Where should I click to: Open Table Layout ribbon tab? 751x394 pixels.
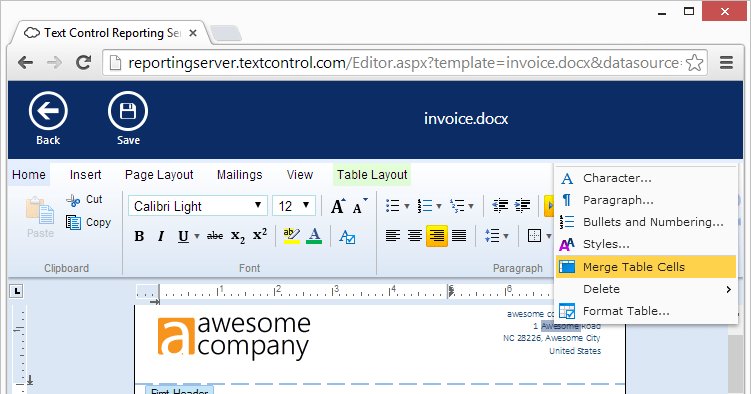tap(372, 175)
